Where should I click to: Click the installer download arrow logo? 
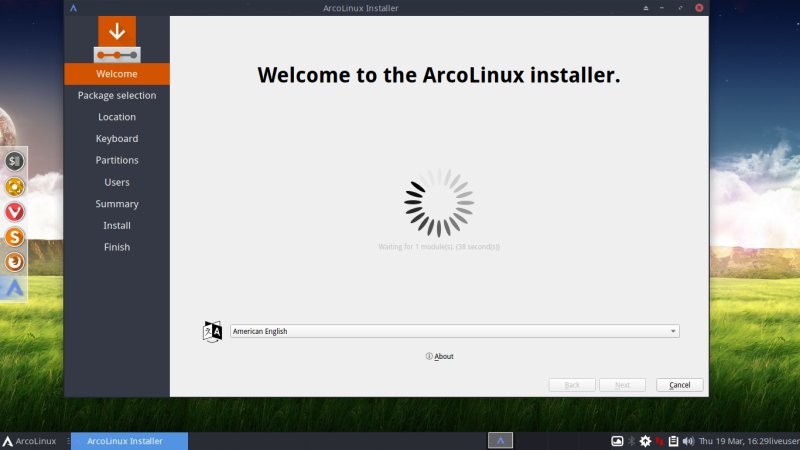tap(117, 39)
